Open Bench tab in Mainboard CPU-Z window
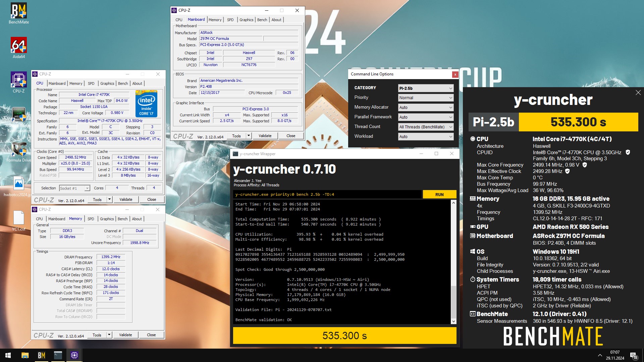 (262, 20)
